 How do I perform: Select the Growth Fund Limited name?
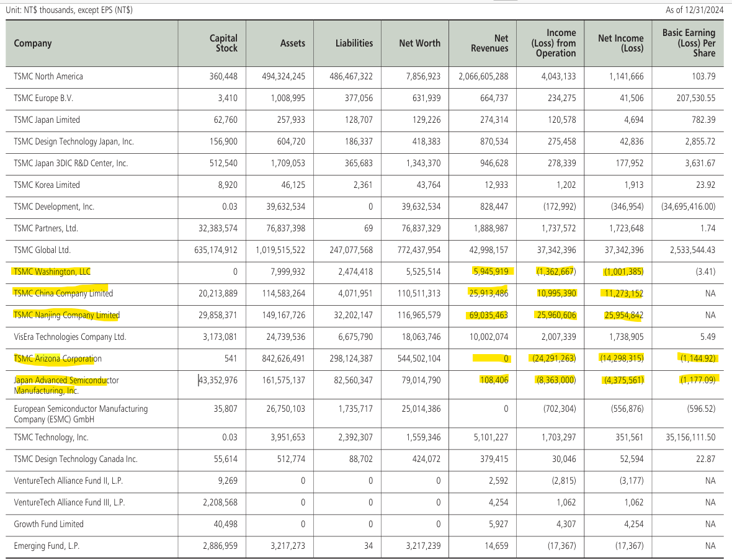click(x=48, y=525)
